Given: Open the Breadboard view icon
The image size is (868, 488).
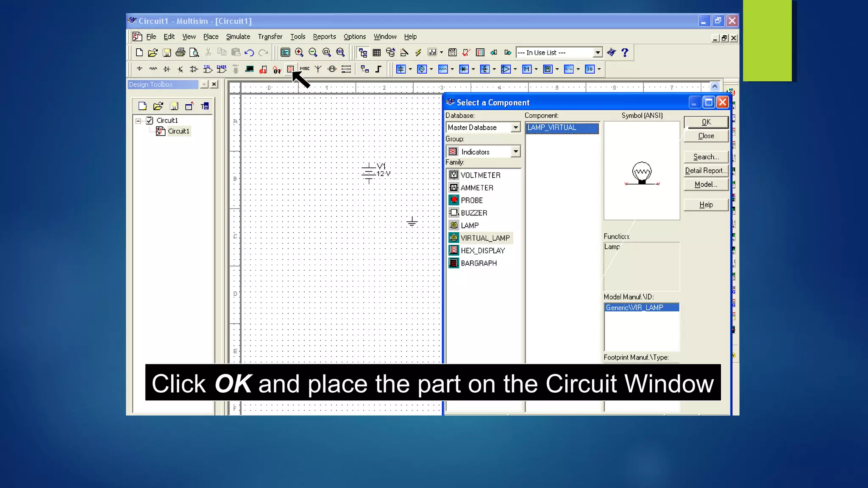Looking at the screenshot, I should 480,53.
